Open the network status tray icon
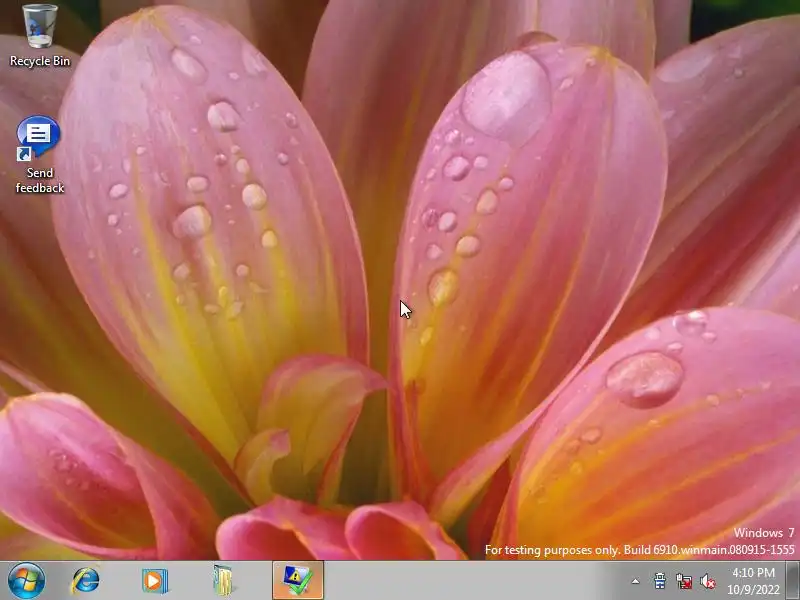The image size is (800, 600). 684,581
